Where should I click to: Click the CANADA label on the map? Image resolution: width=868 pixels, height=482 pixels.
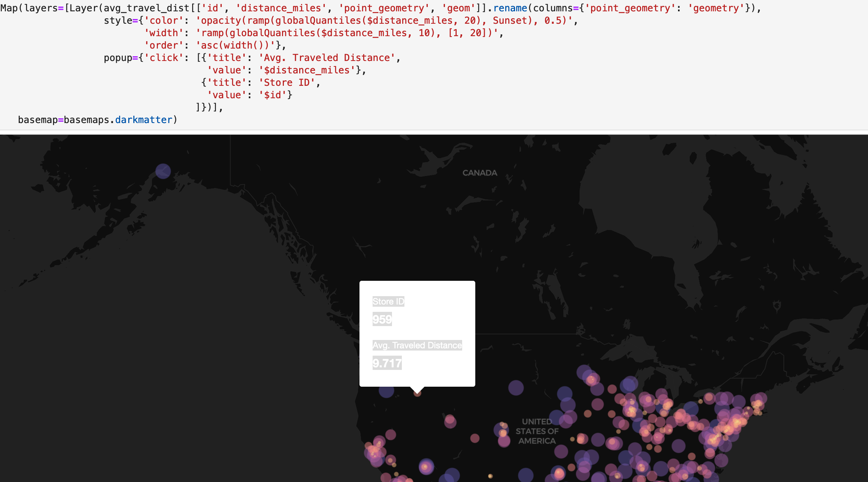pos(480,172)
